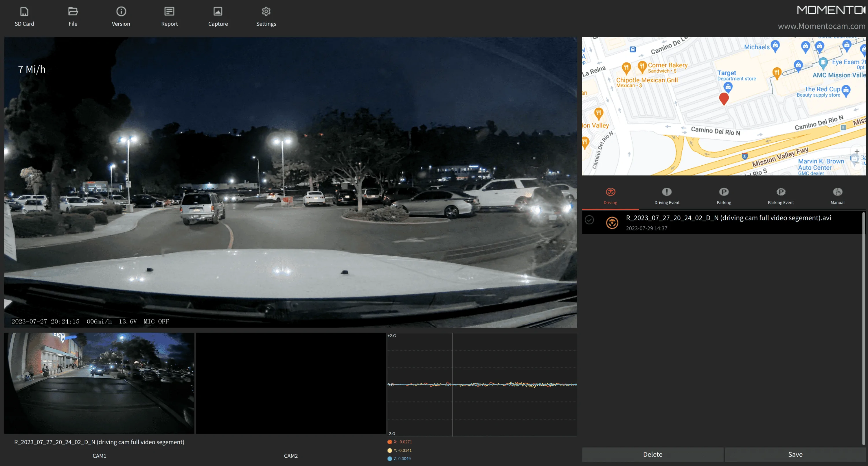Switch to the Driving Event tab
This screenshot has width=868, height=466.
667,196
